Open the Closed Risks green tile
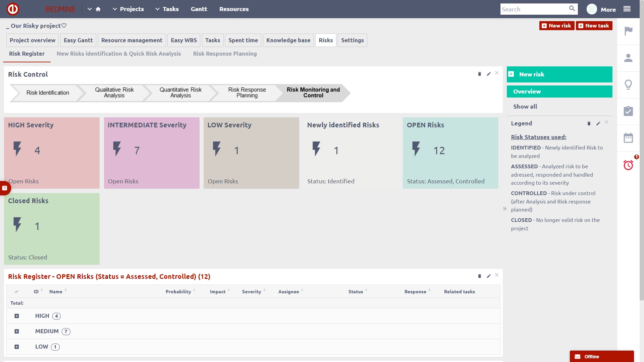The height and width of the screenshot is (362, 644). coord(52,229)
